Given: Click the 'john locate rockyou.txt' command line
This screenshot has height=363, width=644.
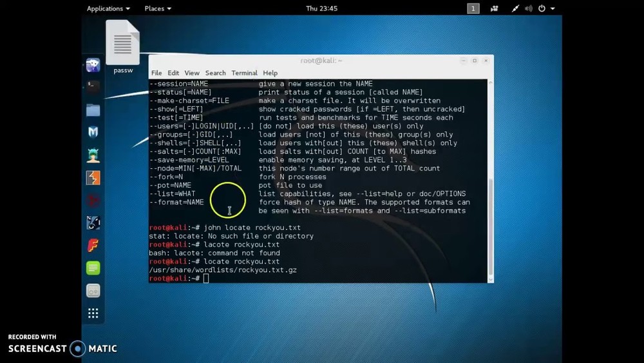Looking at the screenshot, I should pyautogui.click(x=252, y=228).
